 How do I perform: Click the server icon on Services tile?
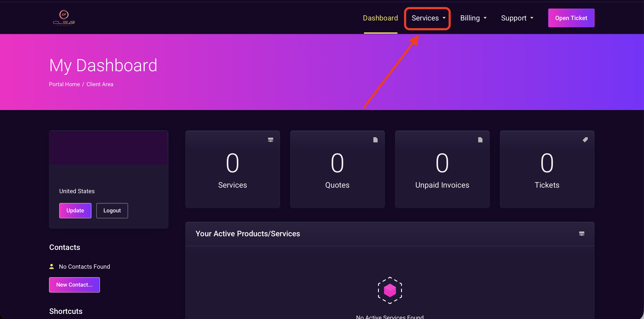click(x=270, y=140)
